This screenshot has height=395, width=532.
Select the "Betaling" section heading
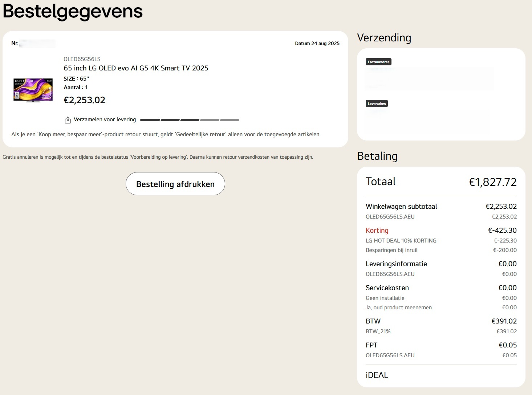[x=377, y=156]
